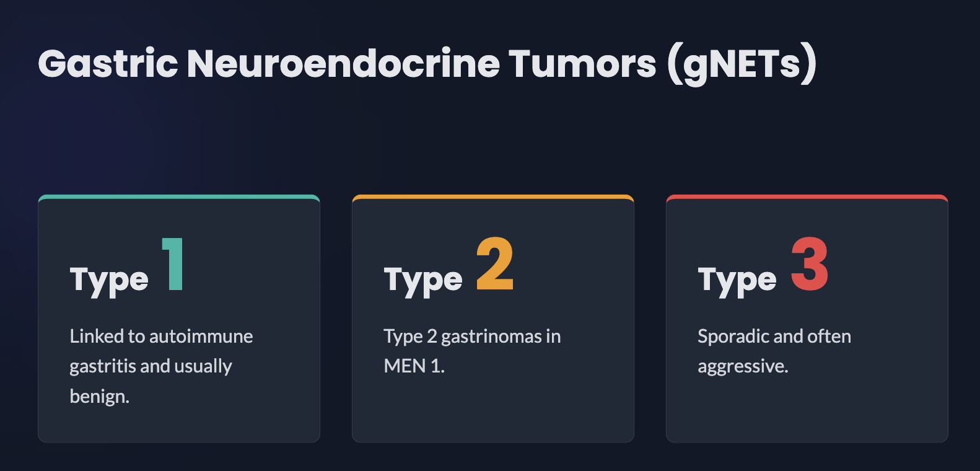Click the "Sporadic and often" text line
The height and width of the screenshot is (471, 980).
[x=774, y=336]
